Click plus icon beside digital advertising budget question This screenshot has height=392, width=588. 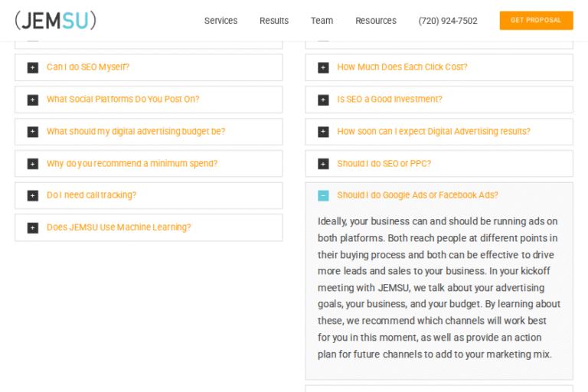pos(33,132)
